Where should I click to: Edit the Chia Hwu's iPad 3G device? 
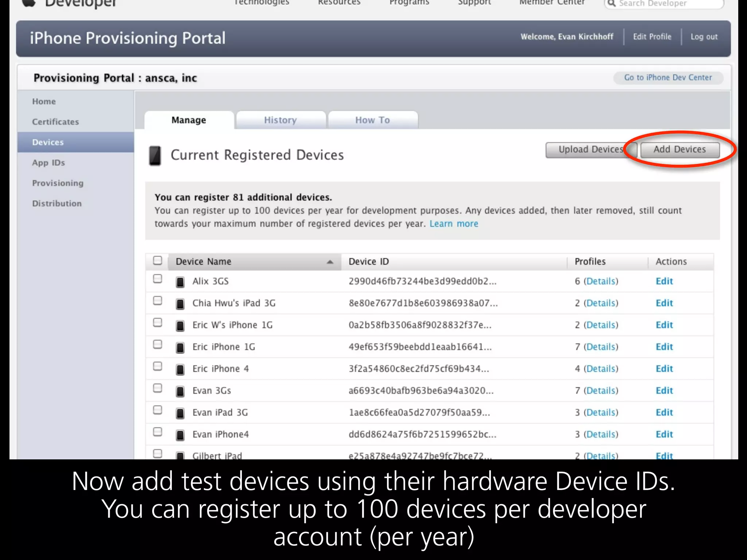point(664,303)
